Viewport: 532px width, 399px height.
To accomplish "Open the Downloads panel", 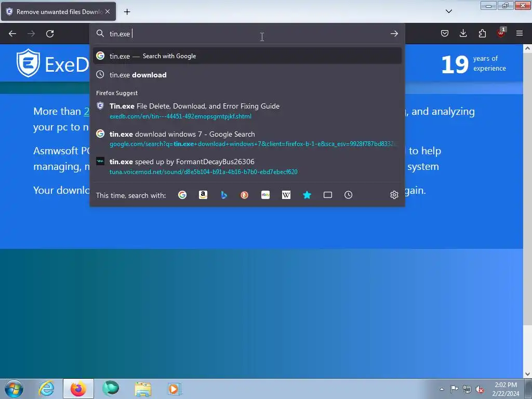I will click(463, 33).
